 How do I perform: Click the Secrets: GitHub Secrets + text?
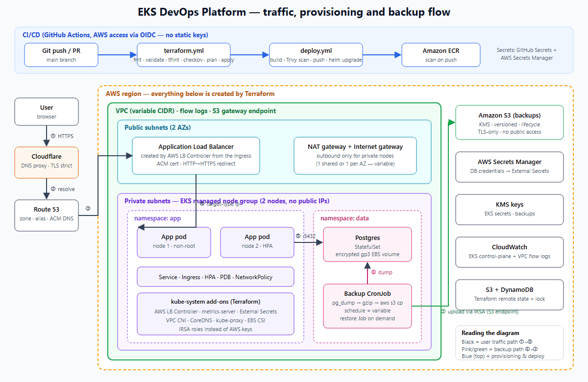(x=527, y=50)
